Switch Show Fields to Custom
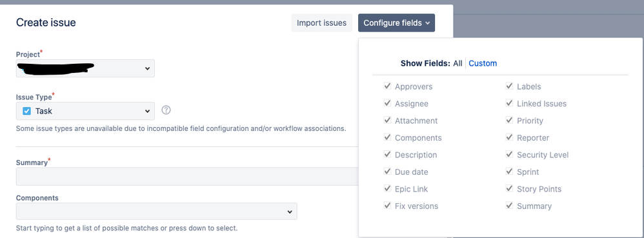The width and height of the screenshot is (644, 238). click(x=483, y=63)
